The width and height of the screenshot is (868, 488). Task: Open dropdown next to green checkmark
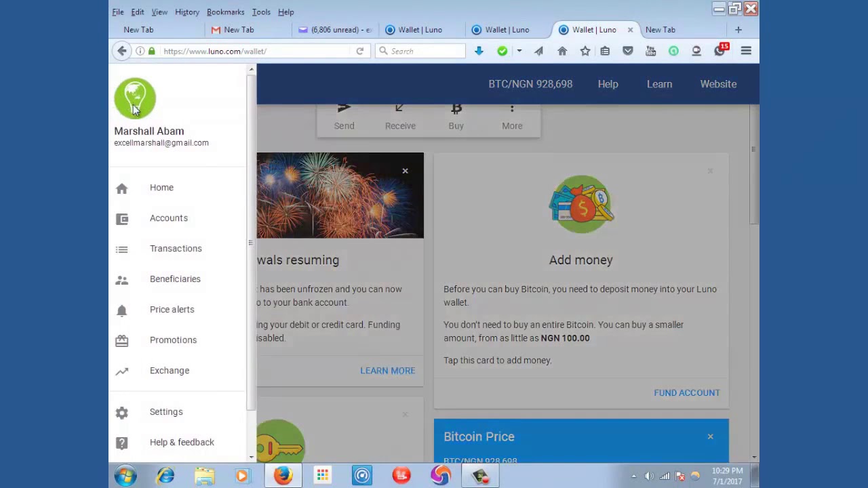519,51
